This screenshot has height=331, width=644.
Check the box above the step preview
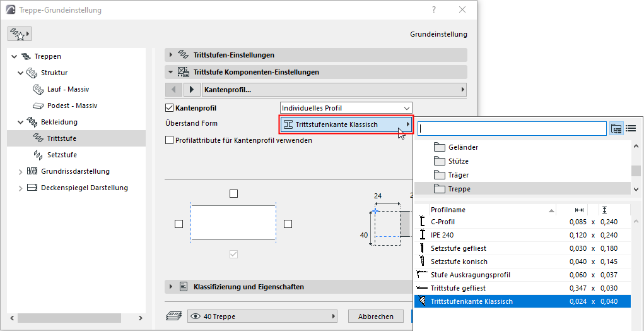(233, 193)
